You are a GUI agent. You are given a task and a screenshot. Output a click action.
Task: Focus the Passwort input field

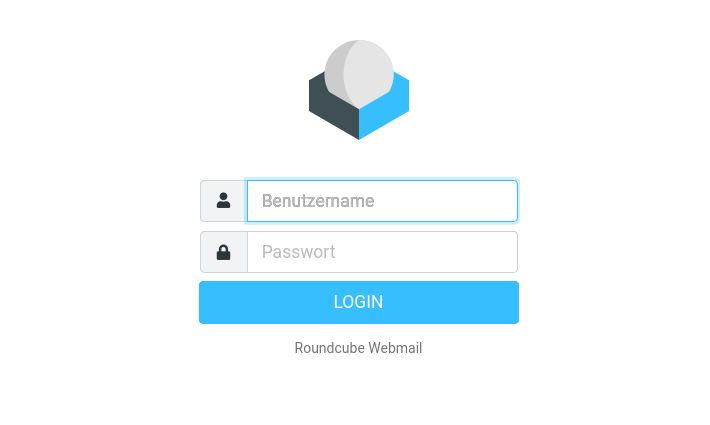tap(382, 252)
